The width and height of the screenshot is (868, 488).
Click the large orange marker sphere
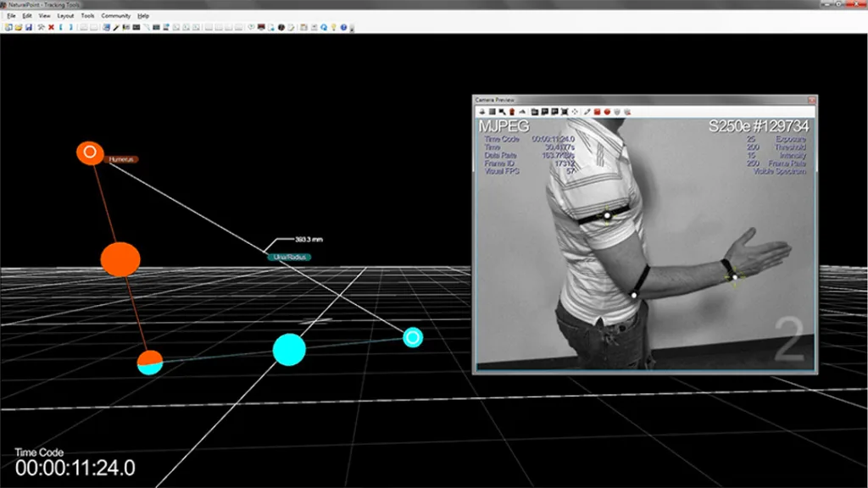point(120,259)
